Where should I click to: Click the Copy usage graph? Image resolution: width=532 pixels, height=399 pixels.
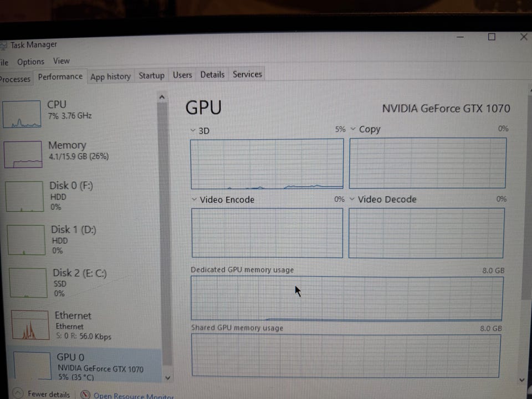click(x=428, y=163)
